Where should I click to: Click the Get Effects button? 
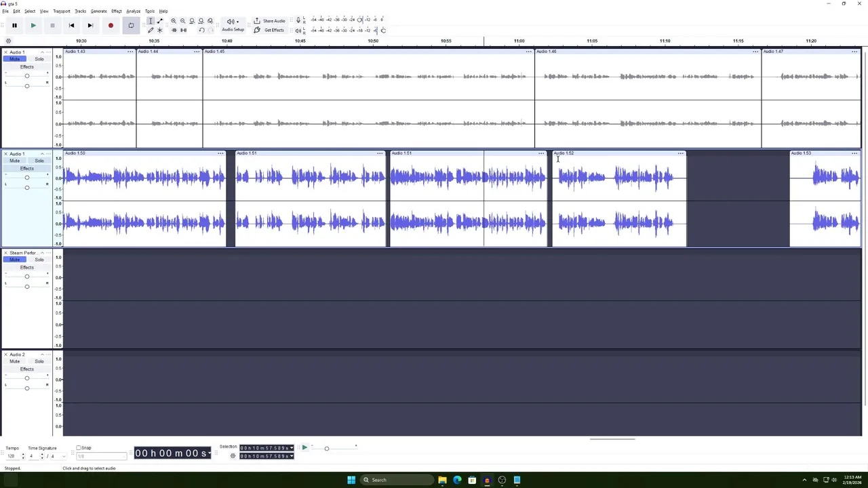(x=269, y=30)
